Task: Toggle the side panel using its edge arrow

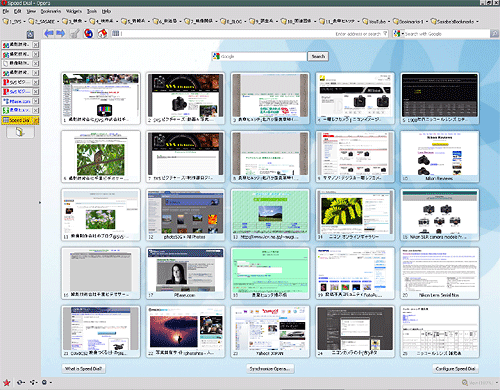Action: [40, 202]
